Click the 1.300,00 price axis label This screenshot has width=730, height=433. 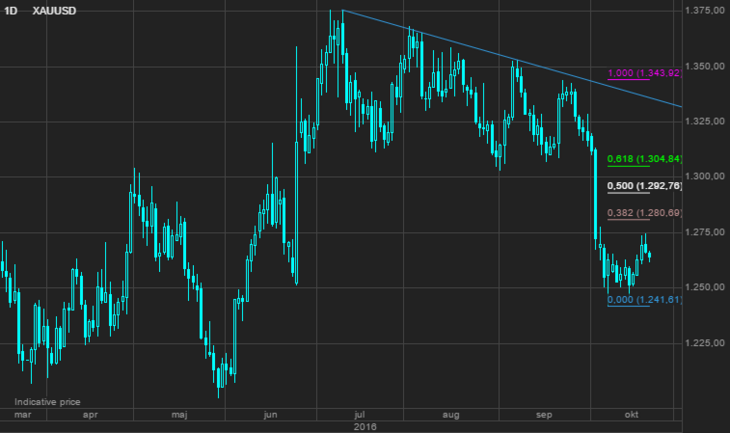coord(706,177)
